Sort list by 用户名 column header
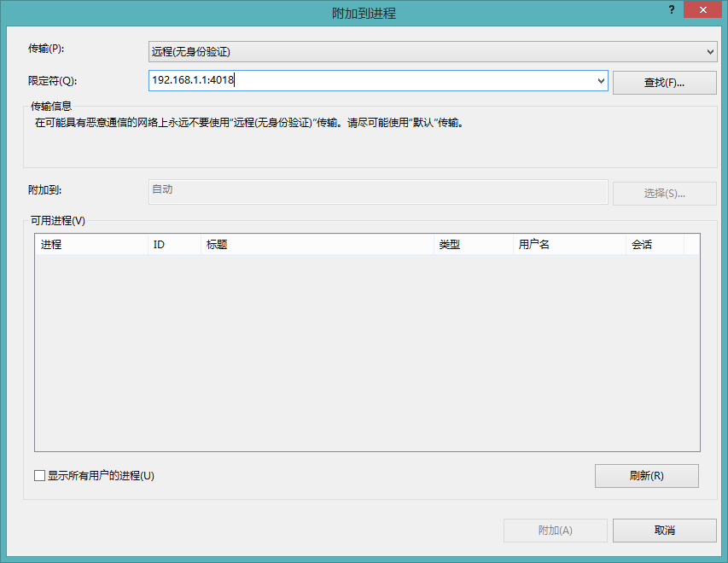Viewport: 728px width, 563px height. (568, 245)
